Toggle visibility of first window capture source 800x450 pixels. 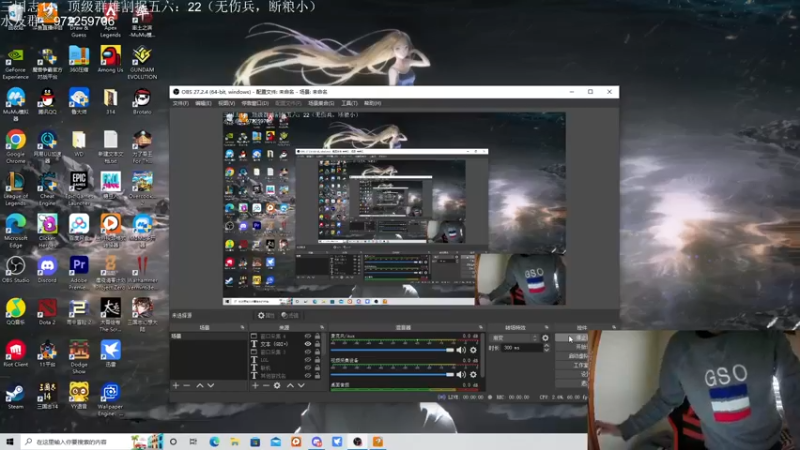coord(308,336)
